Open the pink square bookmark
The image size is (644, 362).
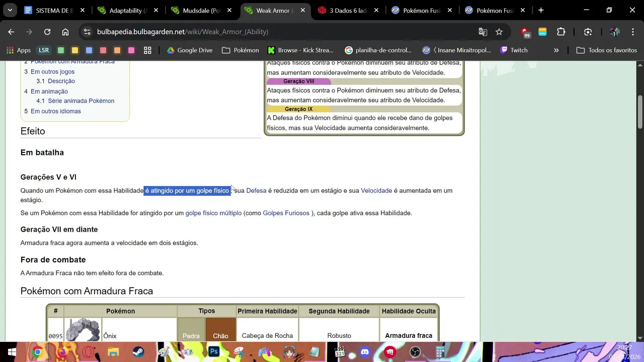131,50
